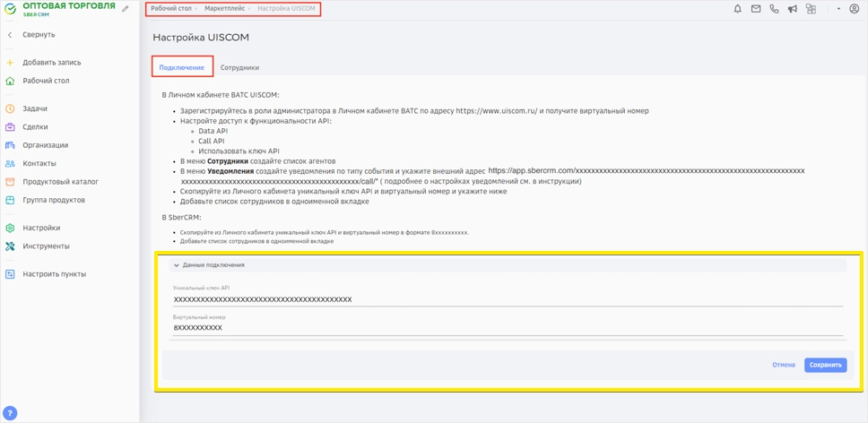Image resolution: width=868 pixels, height=423 pixels.
Task: Click the megaphone announcements icon
Action: coord(792,9)
